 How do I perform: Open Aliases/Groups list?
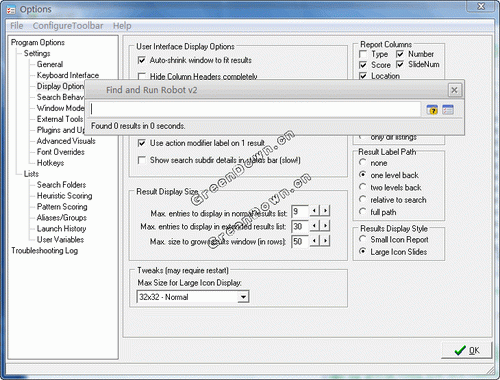point(62,218)
